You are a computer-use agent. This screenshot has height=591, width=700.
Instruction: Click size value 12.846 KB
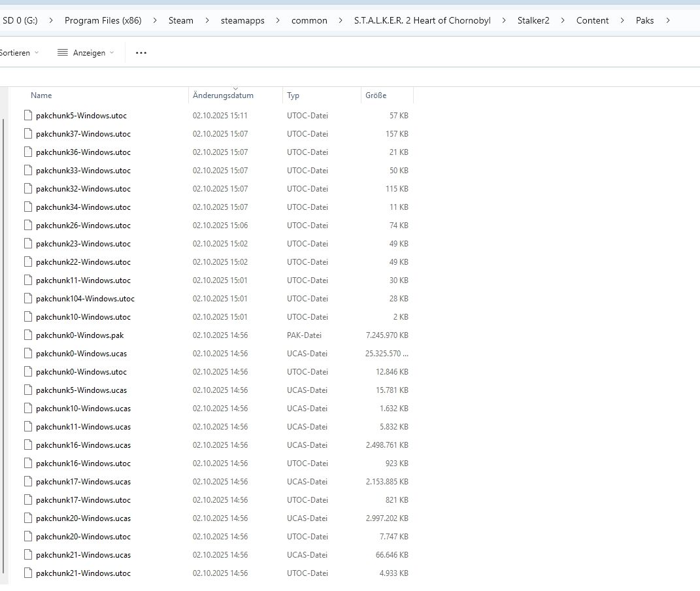(392, 371)
